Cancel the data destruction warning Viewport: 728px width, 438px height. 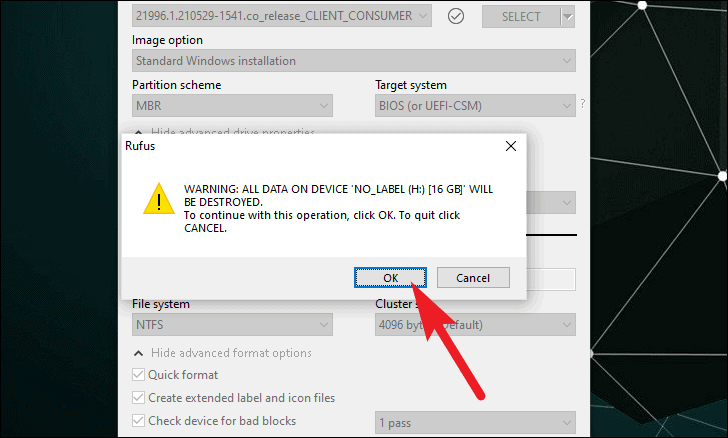click(473, 278)
